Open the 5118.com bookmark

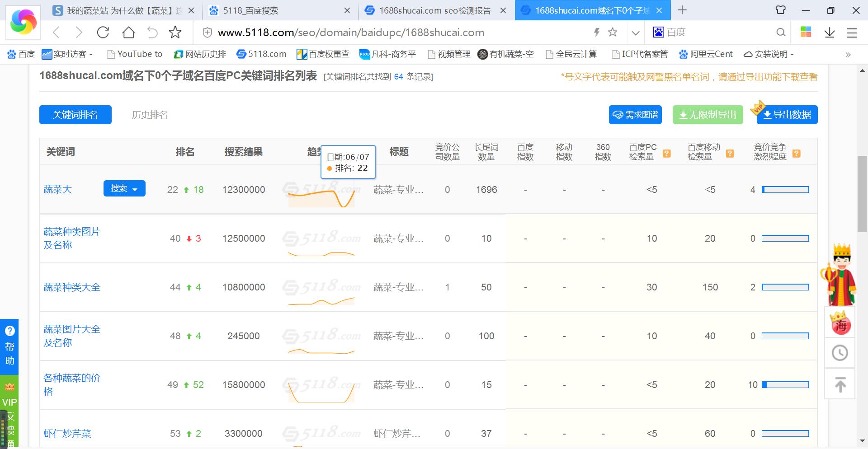pyautogui.click(x=261, y=54)
